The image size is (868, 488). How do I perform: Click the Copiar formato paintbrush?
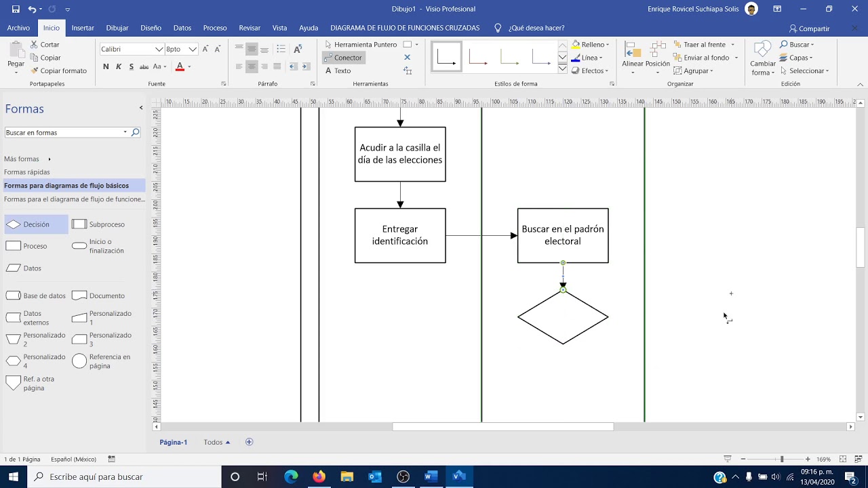(58, 70)
